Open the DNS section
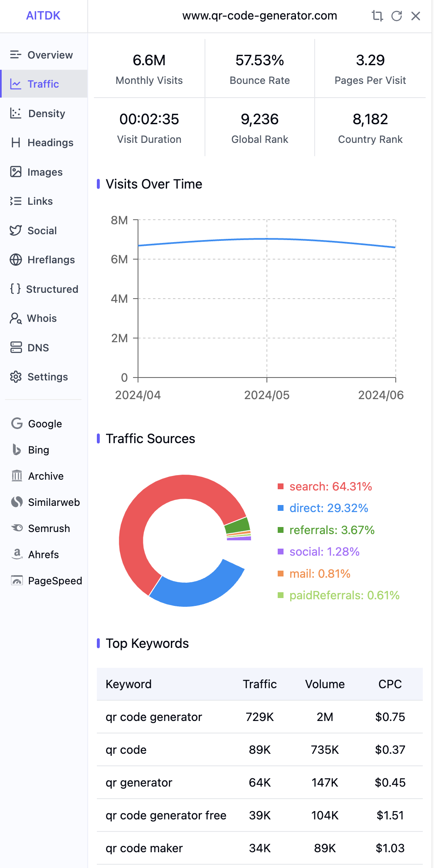Image resolution: width=434 pixels, height=868 pixels. pos(44,348)
